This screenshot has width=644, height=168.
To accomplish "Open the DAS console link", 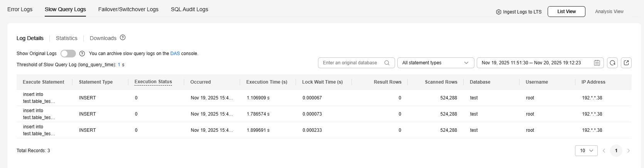I will [175, 54].
